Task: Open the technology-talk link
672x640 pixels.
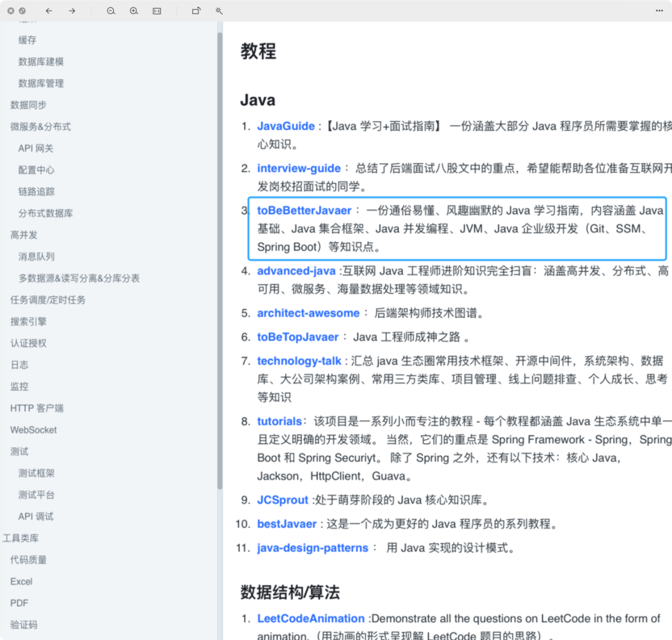Action: coord(299,361)
